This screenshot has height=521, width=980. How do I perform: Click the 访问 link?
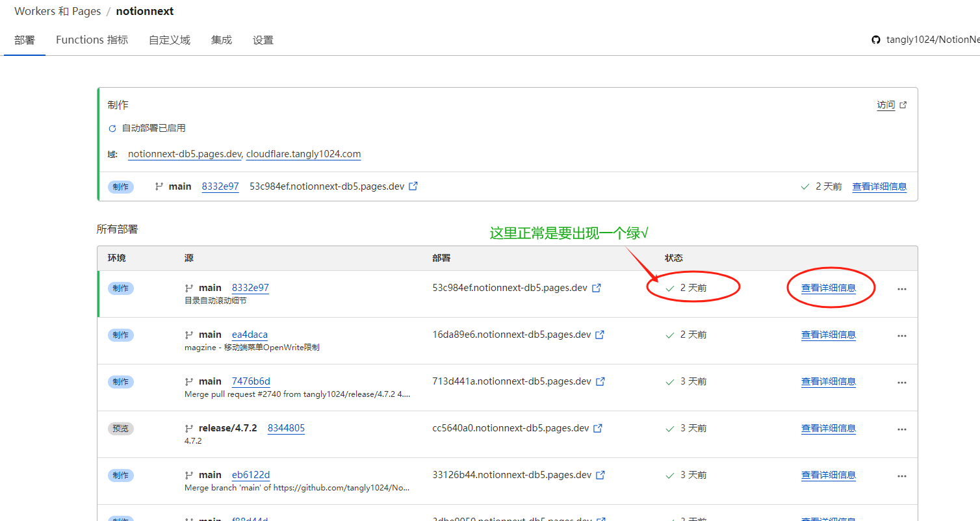886,105
